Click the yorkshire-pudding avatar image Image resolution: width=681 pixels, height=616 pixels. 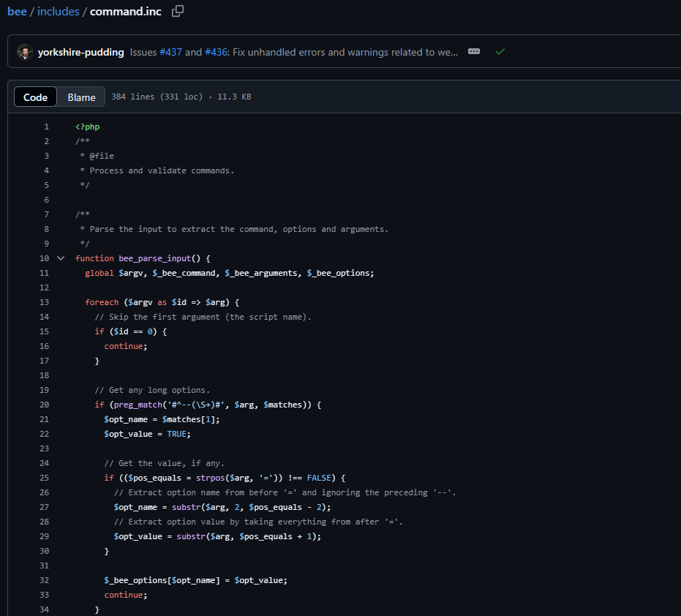tap(25, 52)
